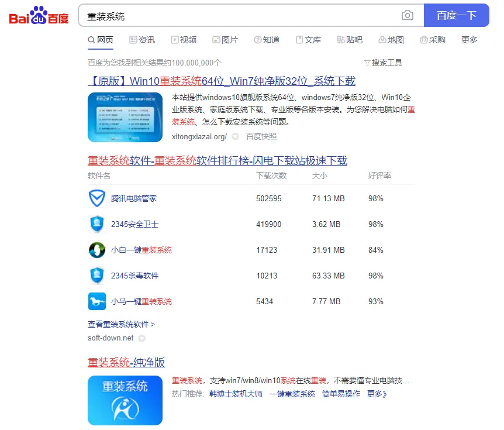This screenshot has height=430, width=504.
Task: Open 百度快照 cached page link
Action: pos(261,136)
